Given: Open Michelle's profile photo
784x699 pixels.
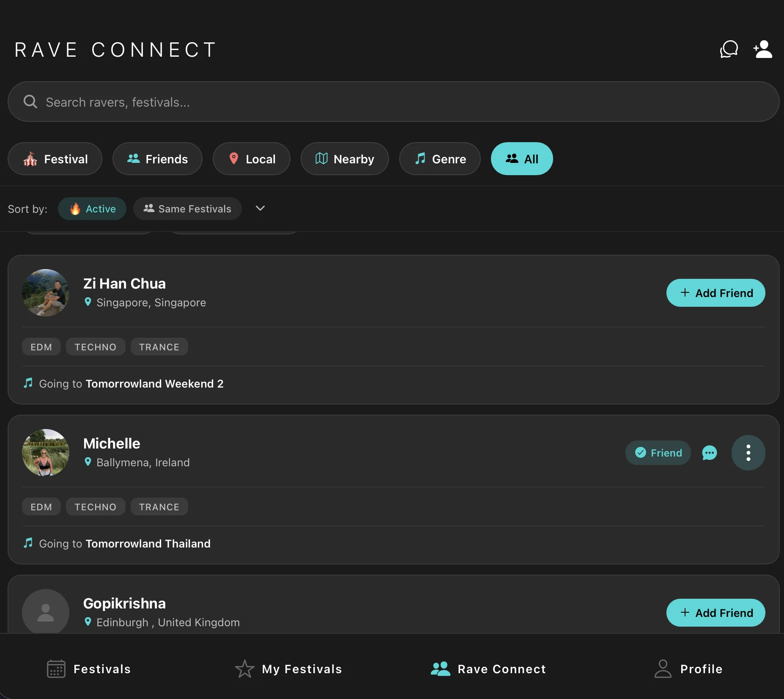Looking at the screenshot, I should [46, 453].
